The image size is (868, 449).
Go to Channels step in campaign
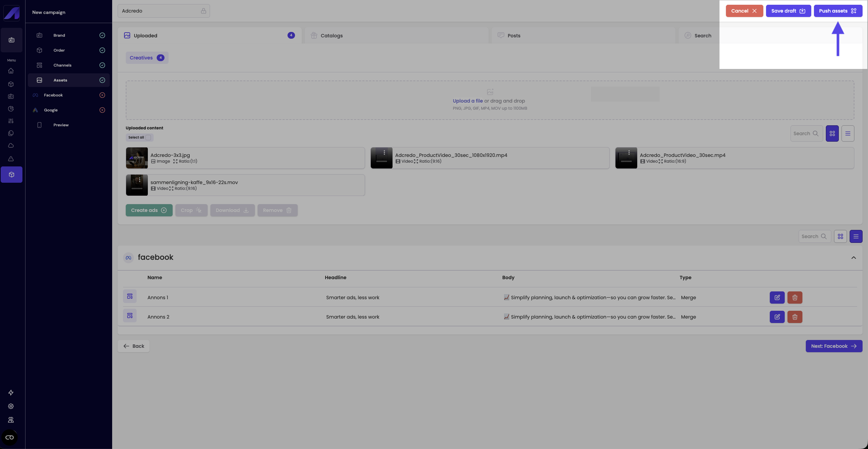coord(63,65)
